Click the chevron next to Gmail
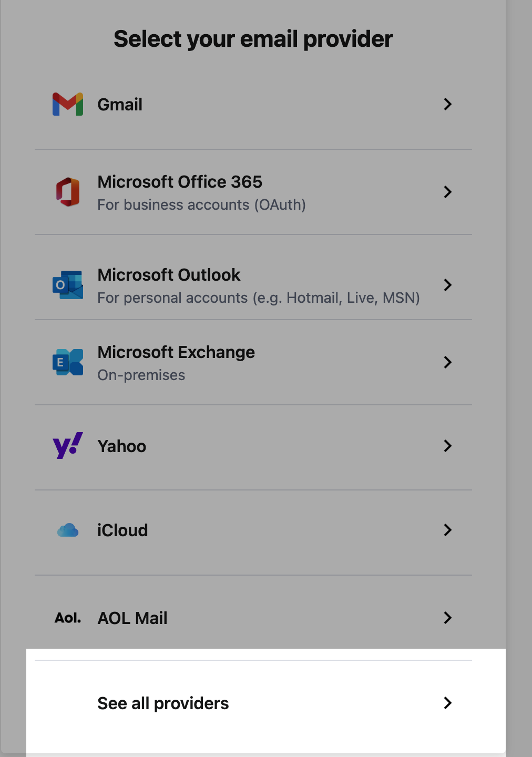Image resolution: width=532 pixels, height=757 pixels. (x=447, y=104)
